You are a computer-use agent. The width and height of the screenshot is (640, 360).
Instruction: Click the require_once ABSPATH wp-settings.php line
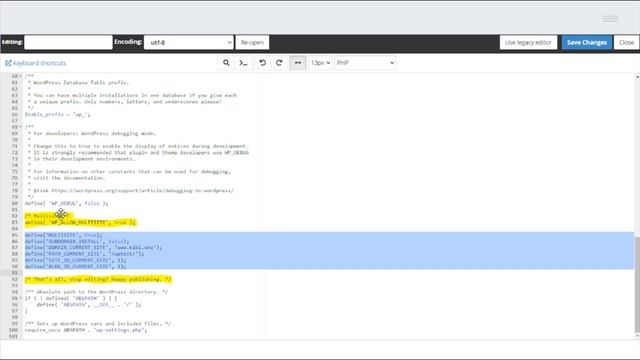point(86,330)
